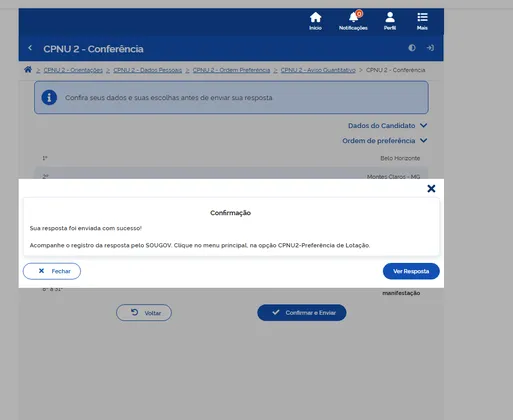The image size is (513, 420).
Task: Expand Dados do Candidato section
Action: [x=387, y=126]
